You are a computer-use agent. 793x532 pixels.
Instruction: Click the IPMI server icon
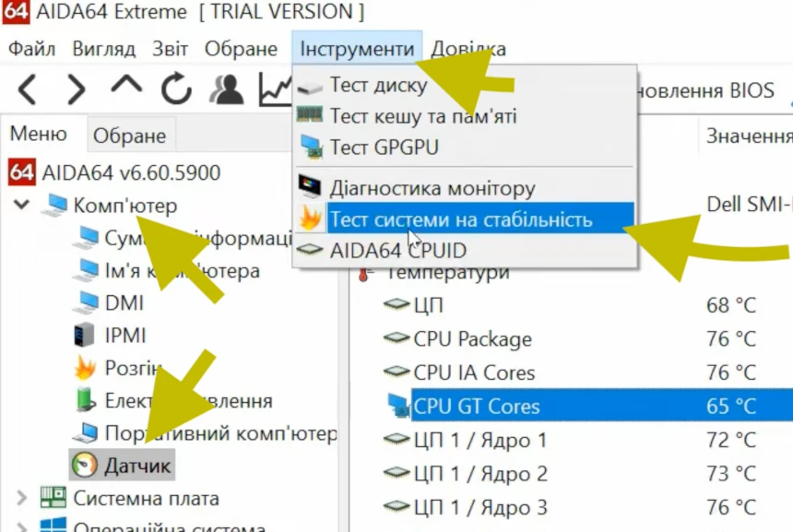pos(84,336)
